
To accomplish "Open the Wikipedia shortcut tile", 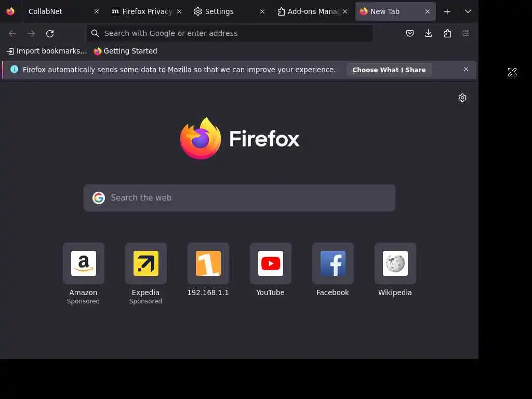I will pos(395,263).
